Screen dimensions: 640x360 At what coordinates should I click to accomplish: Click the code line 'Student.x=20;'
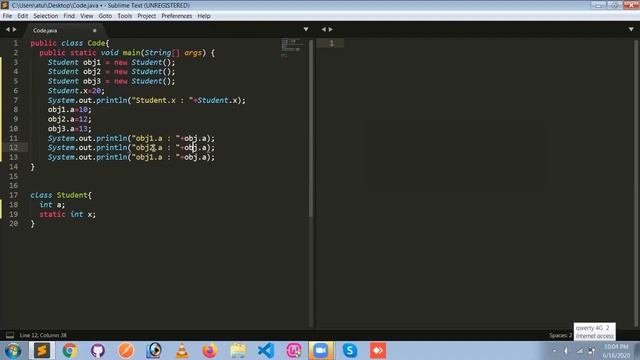coord(76,91)
